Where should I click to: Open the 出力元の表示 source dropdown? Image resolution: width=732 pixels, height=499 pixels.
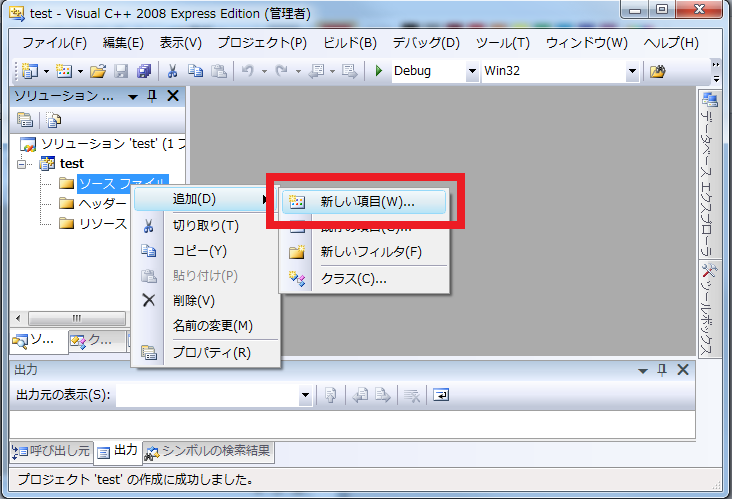click(305, 395)
